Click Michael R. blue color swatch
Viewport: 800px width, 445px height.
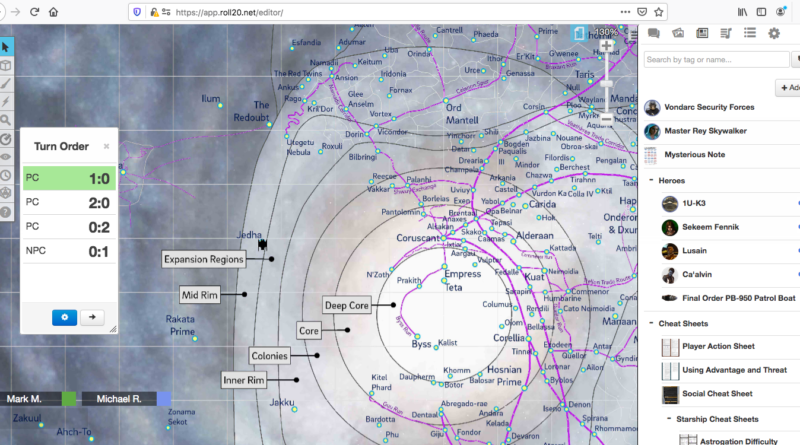tap(164, 399)
